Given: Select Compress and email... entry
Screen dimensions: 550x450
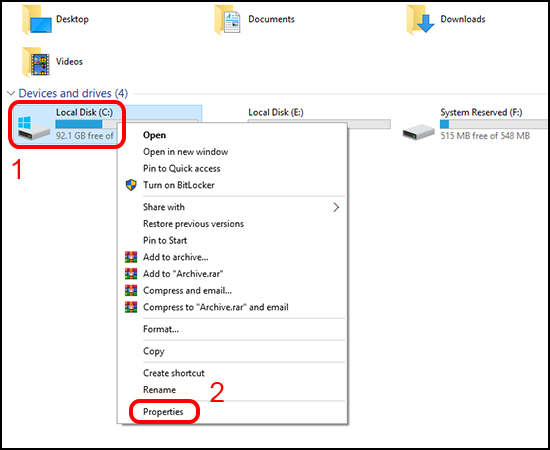Looking at the screenshot, I should click(187, 290).
